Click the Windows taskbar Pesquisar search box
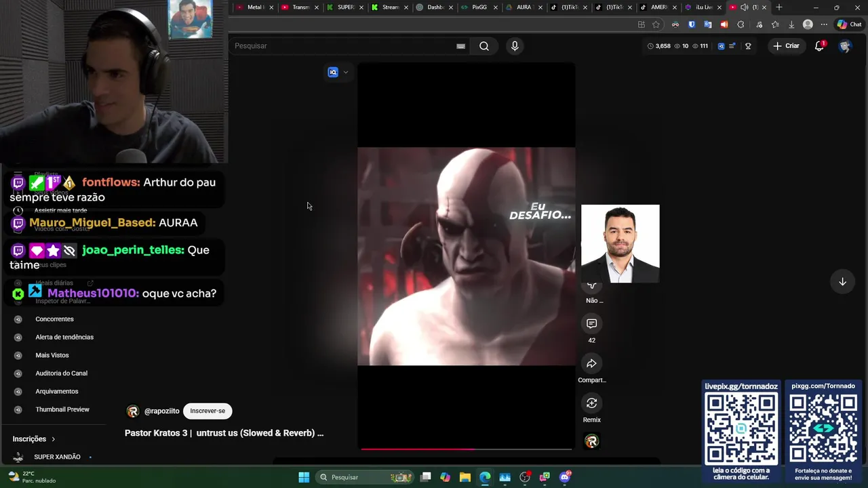This screenshot has height=488, width=868. [365, 477]
